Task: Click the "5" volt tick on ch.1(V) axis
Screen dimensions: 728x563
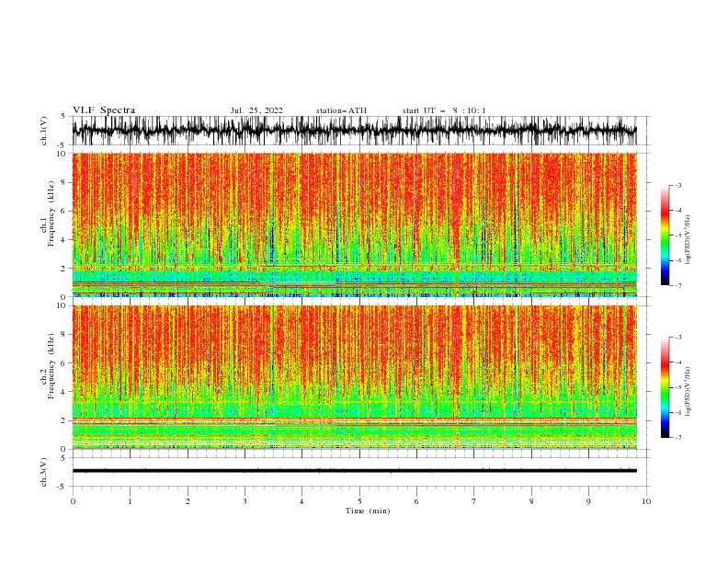Action: tap(63, 117)
